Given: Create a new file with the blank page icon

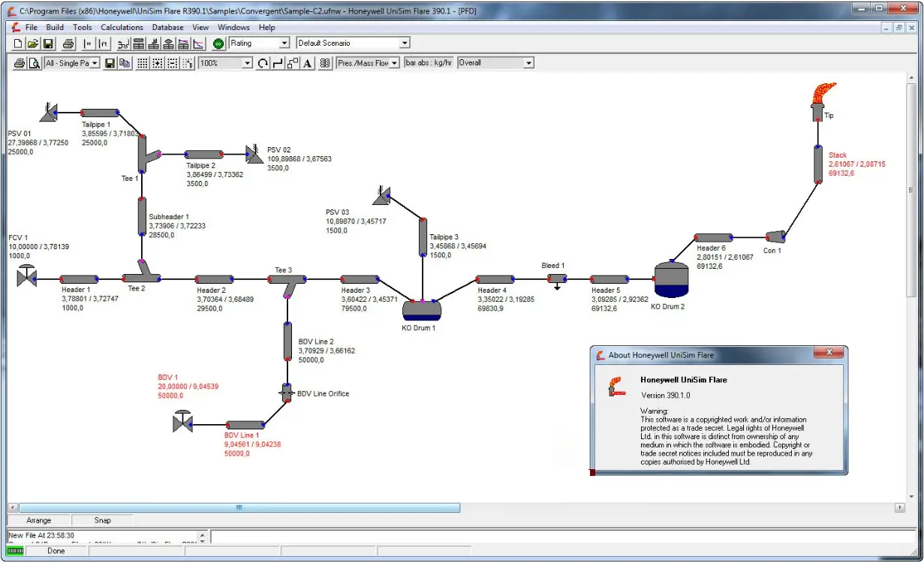Looking at the screenshot, I should pos(19,44).
